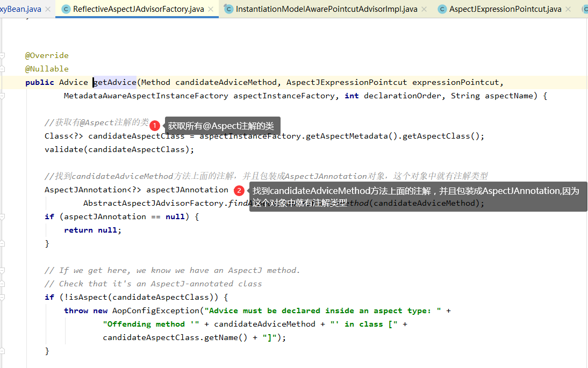Click the candidateAdviceMethod parameter in signature
This screenshot has width=588, height=368.
[x=226, y=82]
